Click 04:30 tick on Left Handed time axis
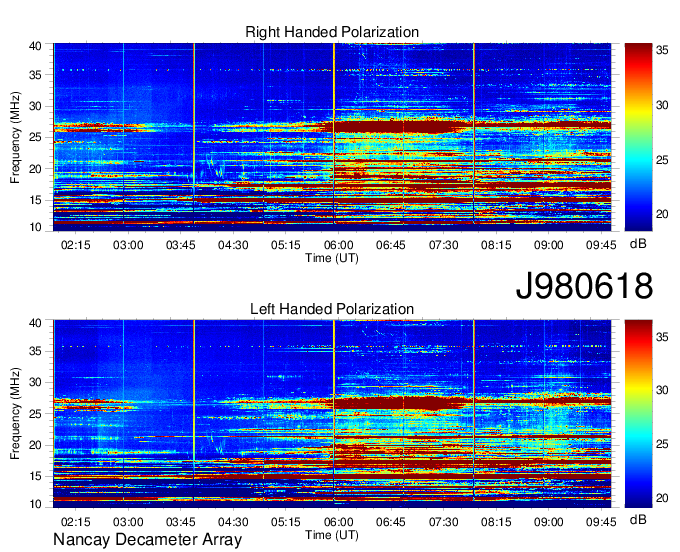This screenshot has width=680, height=552. 233,522
